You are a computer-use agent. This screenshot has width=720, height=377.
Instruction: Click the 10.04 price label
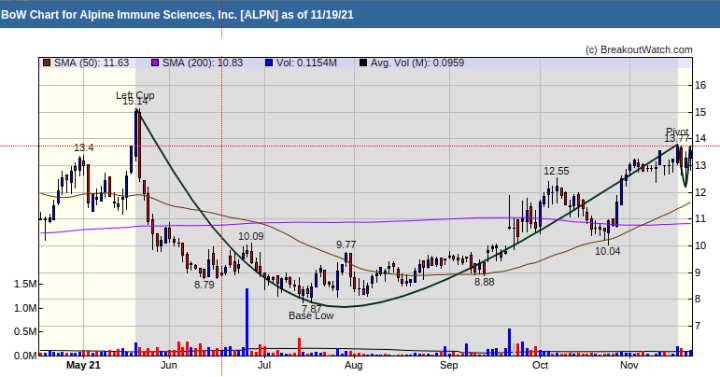pyautogui.click(x=608, y=251)
